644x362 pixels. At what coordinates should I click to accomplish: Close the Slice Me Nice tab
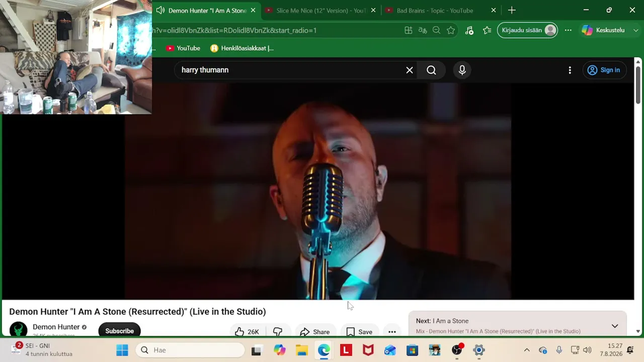(373, 10)
